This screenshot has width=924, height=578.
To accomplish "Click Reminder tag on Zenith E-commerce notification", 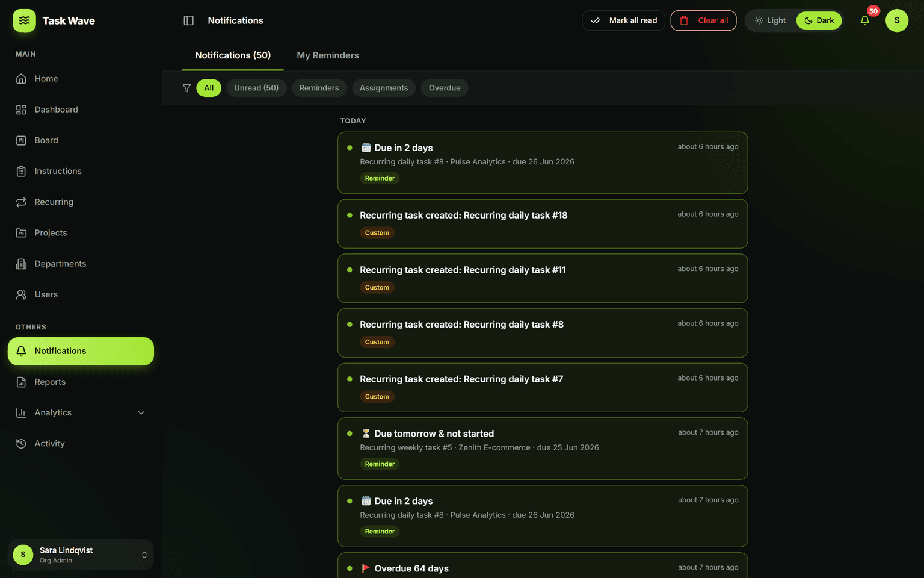I will [380, 464].
